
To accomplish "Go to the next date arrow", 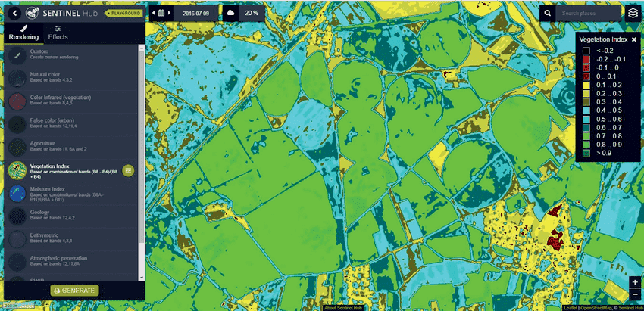I will [x=170, y=13].
